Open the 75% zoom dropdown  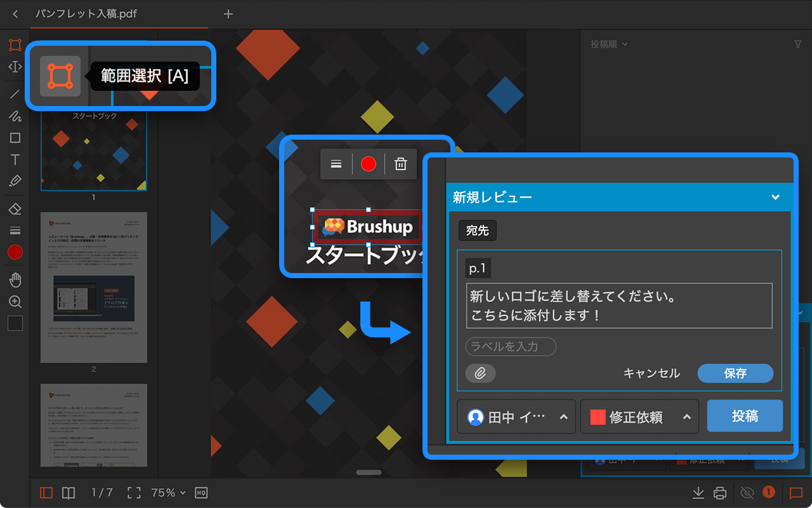click(x=169, y=493)
